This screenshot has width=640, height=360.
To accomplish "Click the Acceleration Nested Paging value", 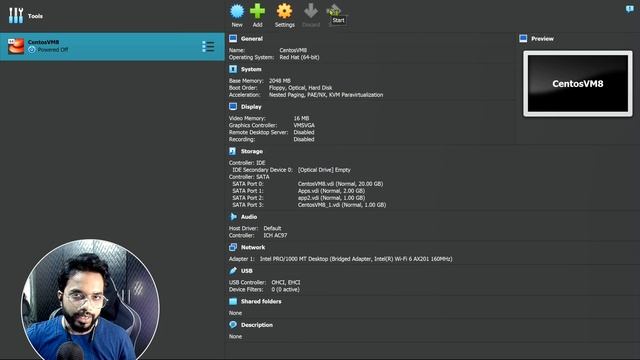I will coord(326,95).
